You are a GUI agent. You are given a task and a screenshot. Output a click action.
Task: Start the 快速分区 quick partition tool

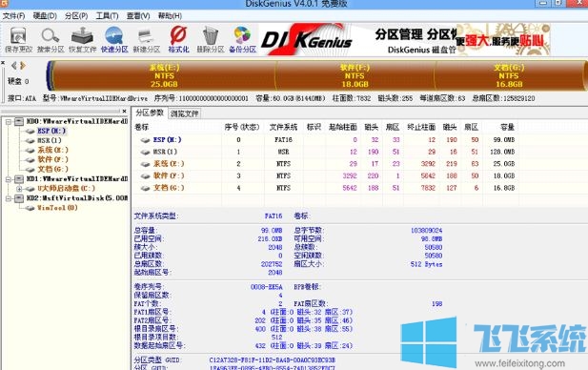tap(114, 39)
